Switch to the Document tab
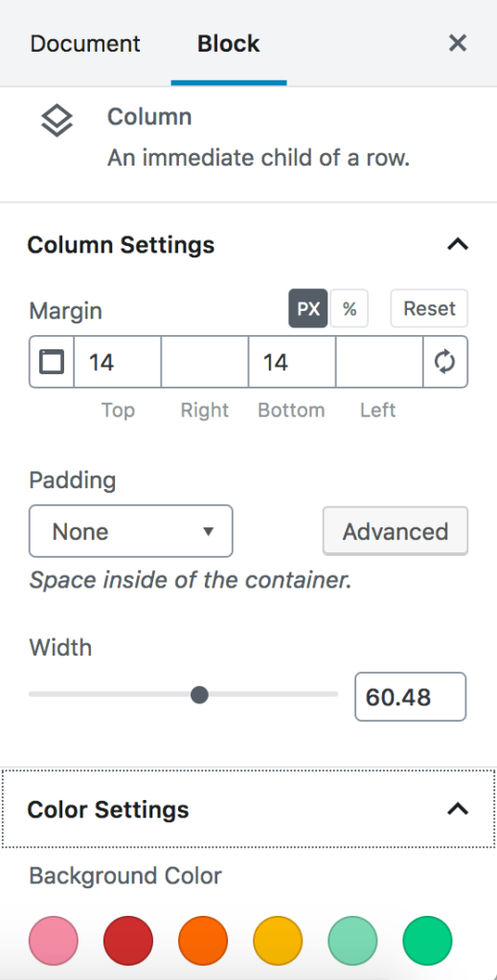 pyautogui.click(x=85, y=44)
